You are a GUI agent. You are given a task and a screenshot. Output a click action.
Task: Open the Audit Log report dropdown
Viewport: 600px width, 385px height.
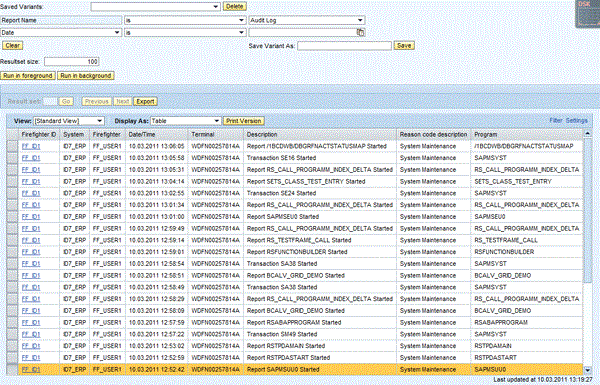[x=307, y=20]
